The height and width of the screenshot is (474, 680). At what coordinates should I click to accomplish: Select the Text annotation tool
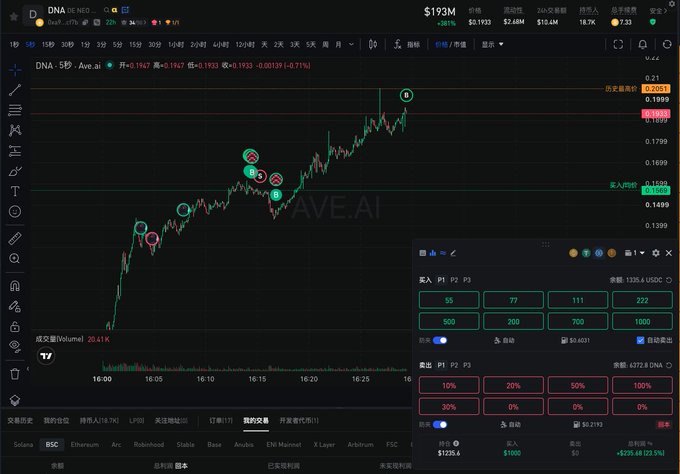(15, 191)
